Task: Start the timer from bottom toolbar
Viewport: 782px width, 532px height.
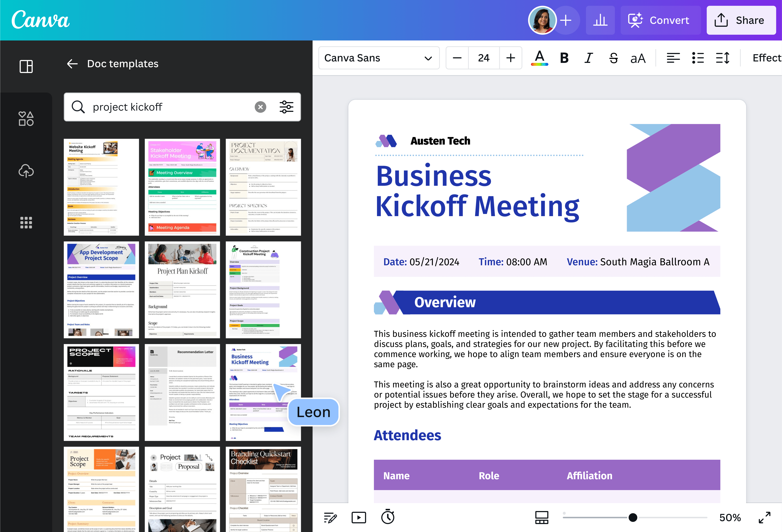Action: point(388,517)
